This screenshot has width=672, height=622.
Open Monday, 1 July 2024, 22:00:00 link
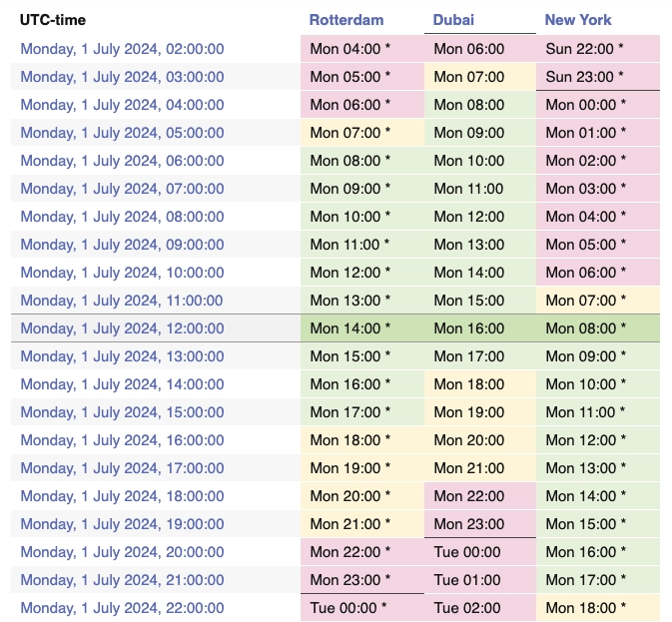point(122,608)
